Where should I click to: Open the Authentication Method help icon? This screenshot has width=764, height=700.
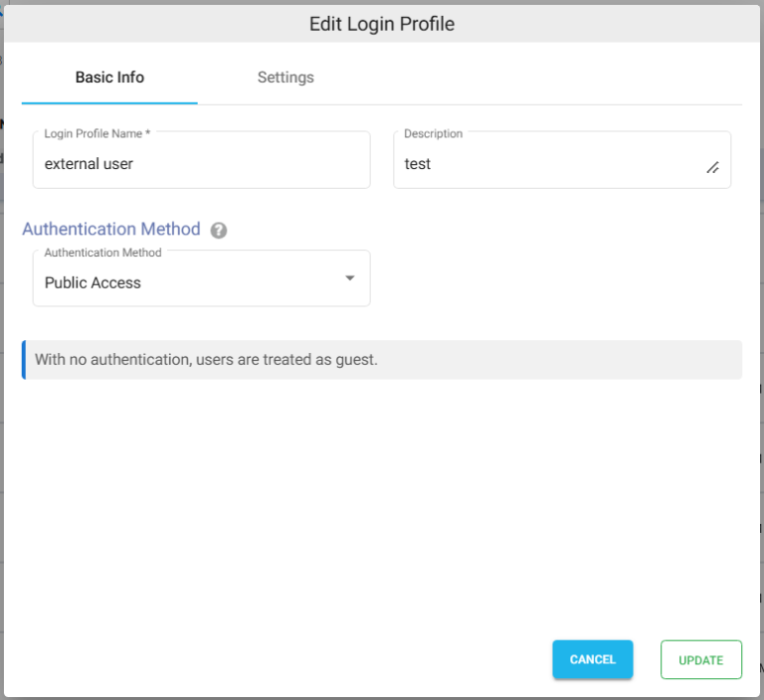point(218,230)
